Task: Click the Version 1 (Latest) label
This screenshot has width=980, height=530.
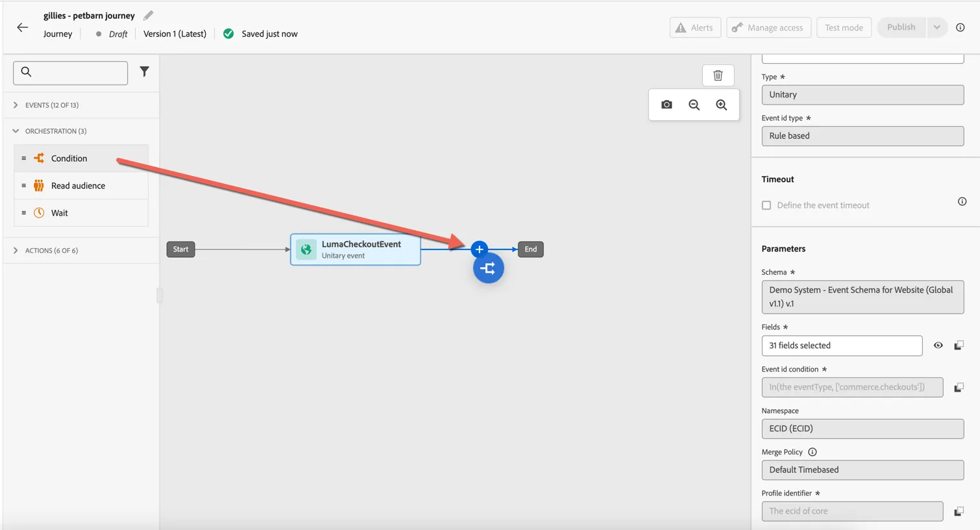Action: click(175, 34)
